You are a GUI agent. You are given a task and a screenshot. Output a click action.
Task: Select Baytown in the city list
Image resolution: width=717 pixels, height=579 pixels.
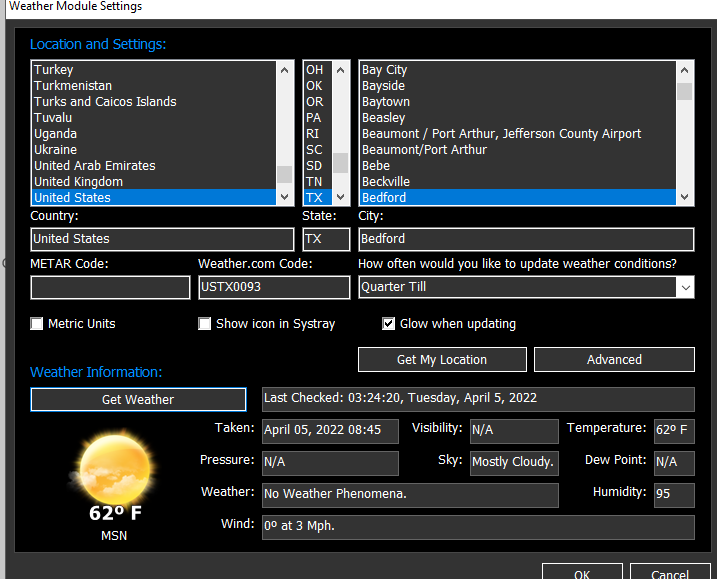[x=386, y=102]
